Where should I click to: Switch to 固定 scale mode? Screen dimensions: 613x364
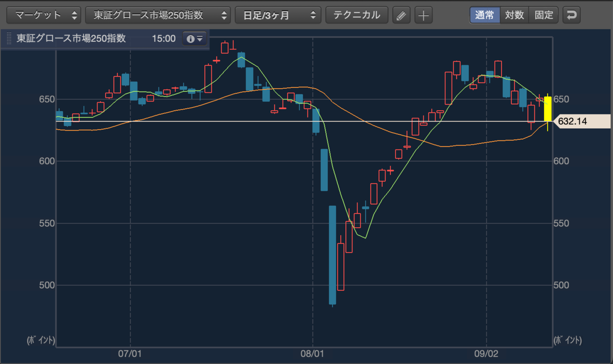tap(544, 15)
